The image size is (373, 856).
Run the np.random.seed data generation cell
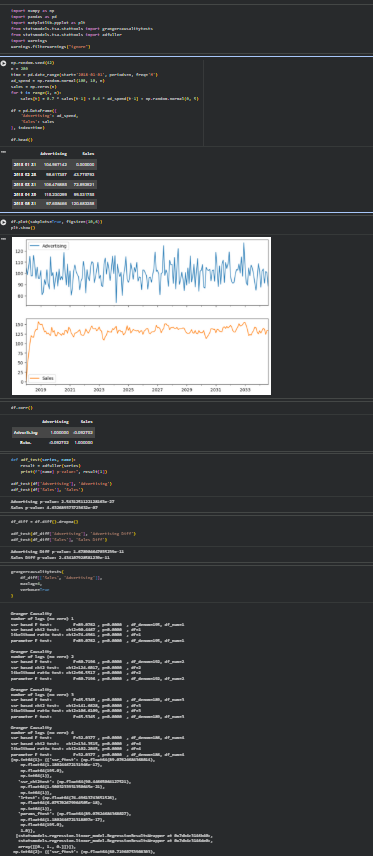[4, 63]
